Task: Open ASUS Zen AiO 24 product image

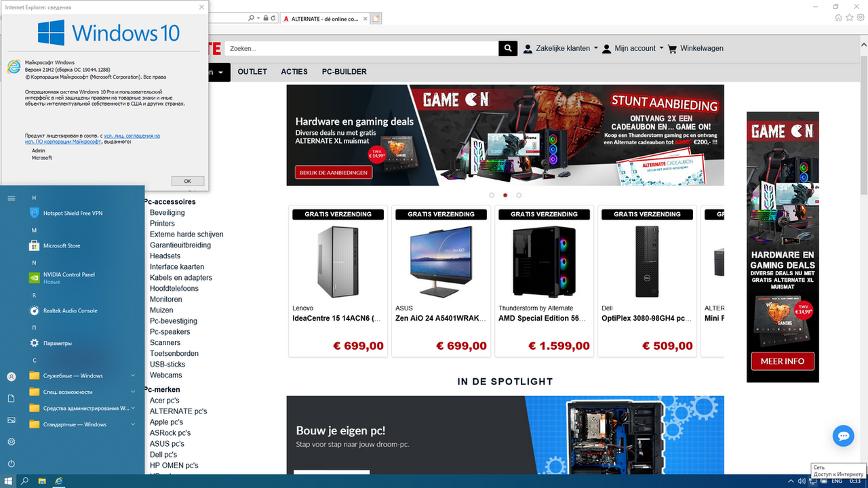Action: click(441, 262)
